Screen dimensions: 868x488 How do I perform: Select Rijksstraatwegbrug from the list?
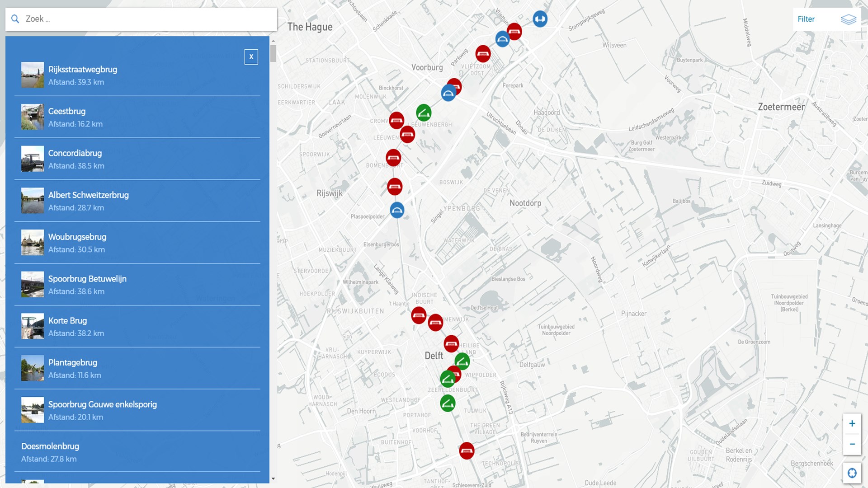tap(83, 70)
